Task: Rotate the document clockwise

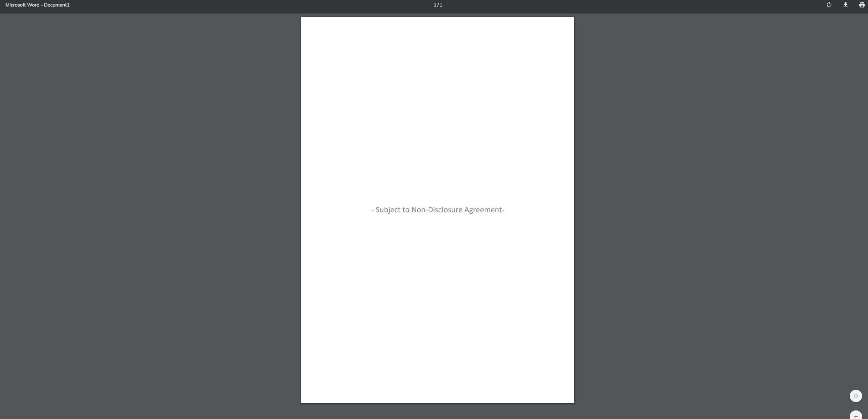Action: [829, 5]
